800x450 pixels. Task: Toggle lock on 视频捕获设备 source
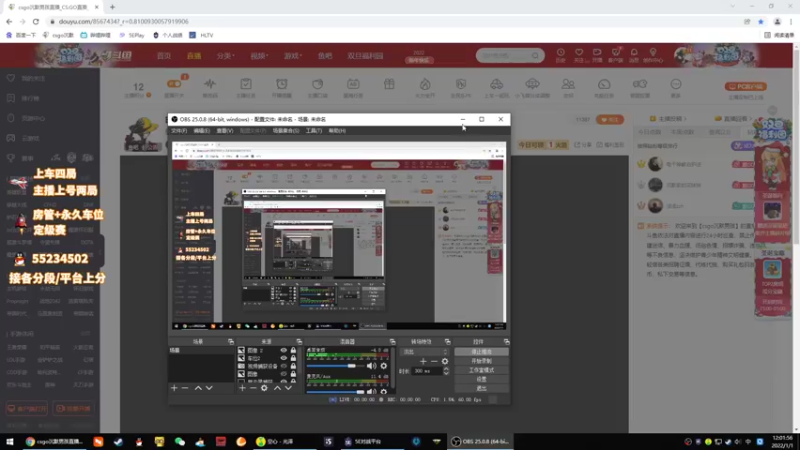293,366
